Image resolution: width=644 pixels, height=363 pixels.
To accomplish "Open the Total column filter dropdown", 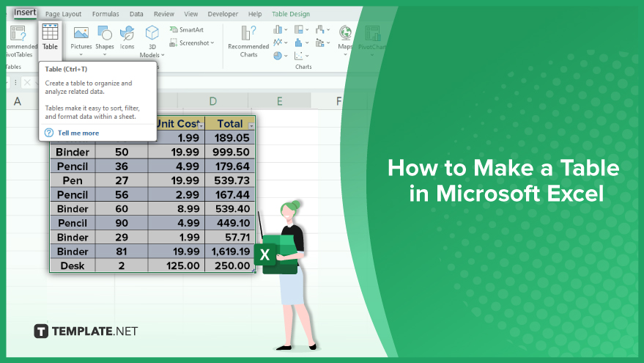I will point(251,126).
